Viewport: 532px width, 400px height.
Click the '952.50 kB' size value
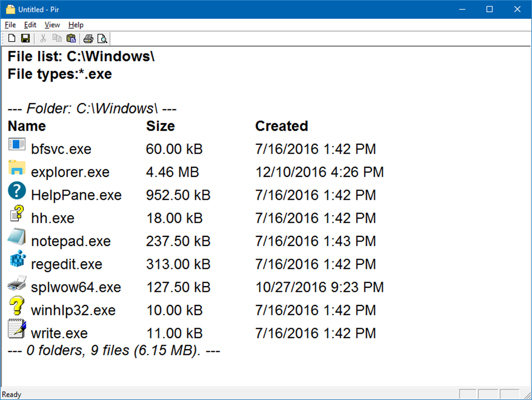click(178, 195)
